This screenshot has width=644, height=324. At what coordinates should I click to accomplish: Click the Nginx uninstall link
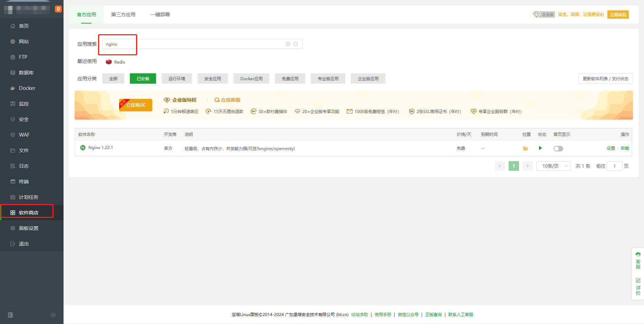(625, 148)
